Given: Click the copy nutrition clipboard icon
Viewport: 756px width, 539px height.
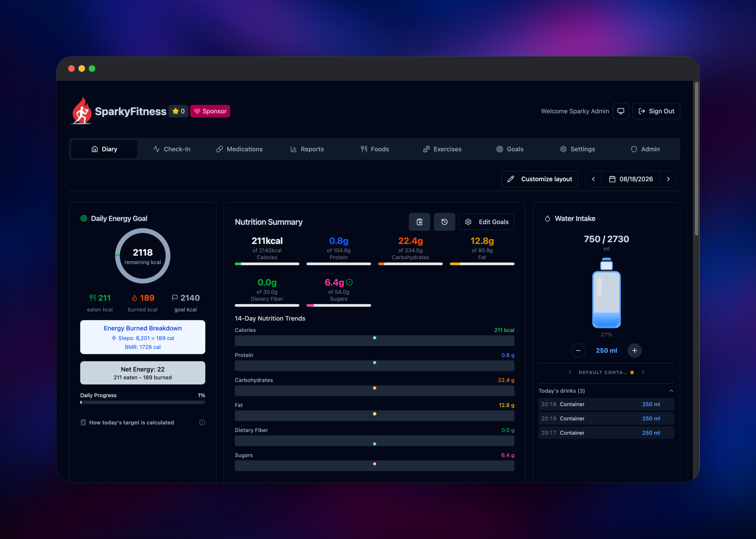Looking at the screenshot, I should 419,222.
